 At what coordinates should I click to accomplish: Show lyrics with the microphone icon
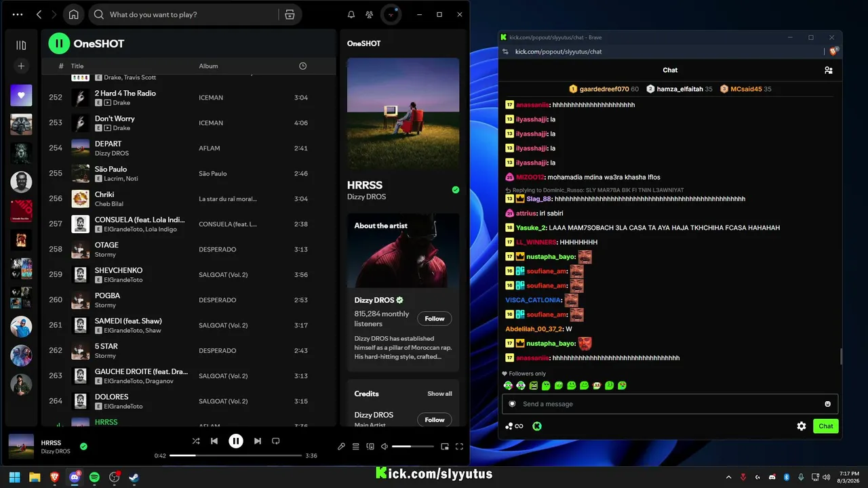point(342,447)
